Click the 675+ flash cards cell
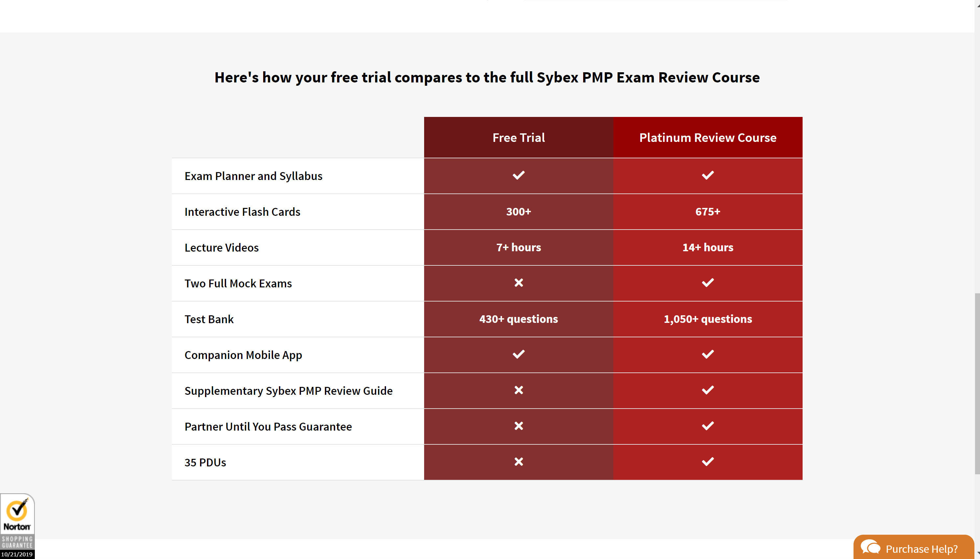Screen dimensions: 980x559 pos(707,212)
